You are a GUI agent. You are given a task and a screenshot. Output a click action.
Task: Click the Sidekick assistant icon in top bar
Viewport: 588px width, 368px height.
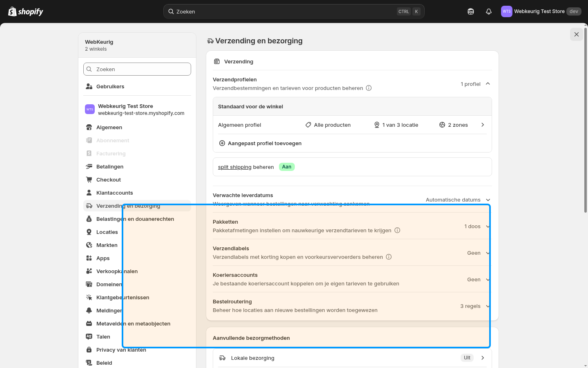click(471, 11)
